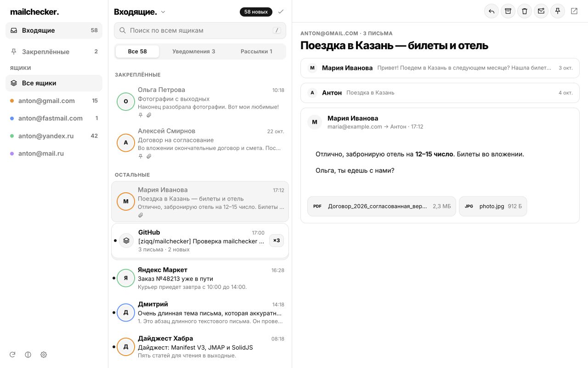Switch to the Уведомления 3 tab
This screenshot has height=368, width=588.
[x=194, y=52]
